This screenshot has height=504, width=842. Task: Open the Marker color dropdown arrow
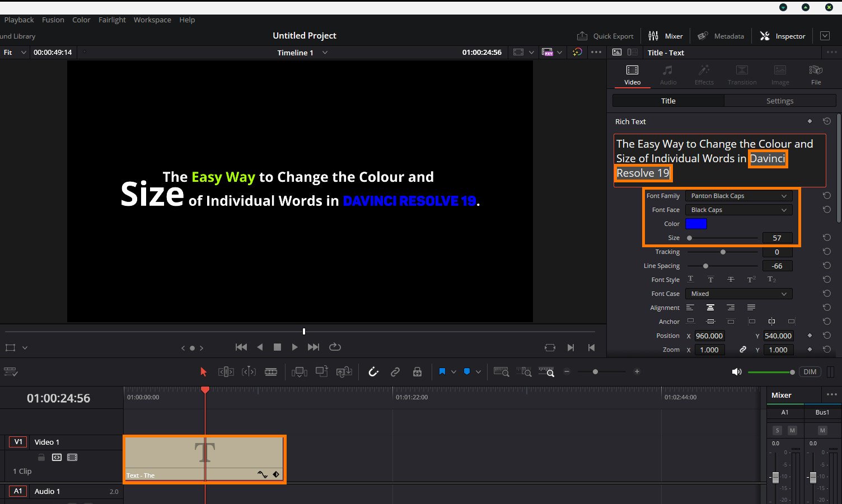click(x=478, y=372)
